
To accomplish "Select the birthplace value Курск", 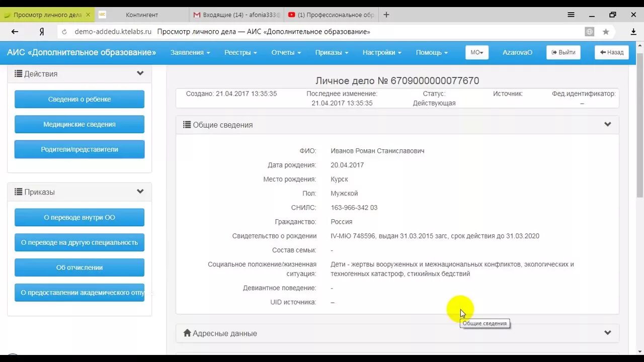I will 339,179.
